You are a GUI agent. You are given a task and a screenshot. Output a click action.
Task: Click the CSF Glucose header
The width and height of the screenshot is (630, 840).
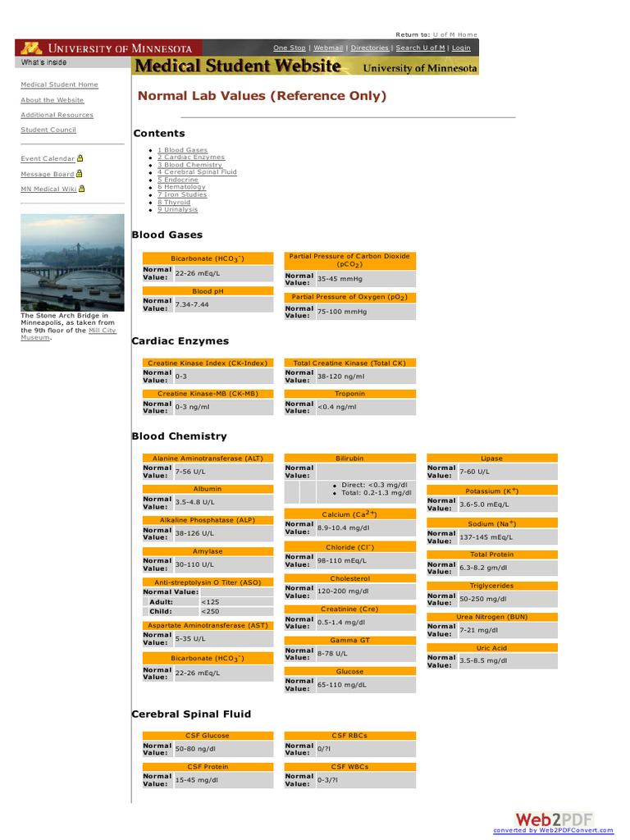pyautogui.click(x=208, y=736)
